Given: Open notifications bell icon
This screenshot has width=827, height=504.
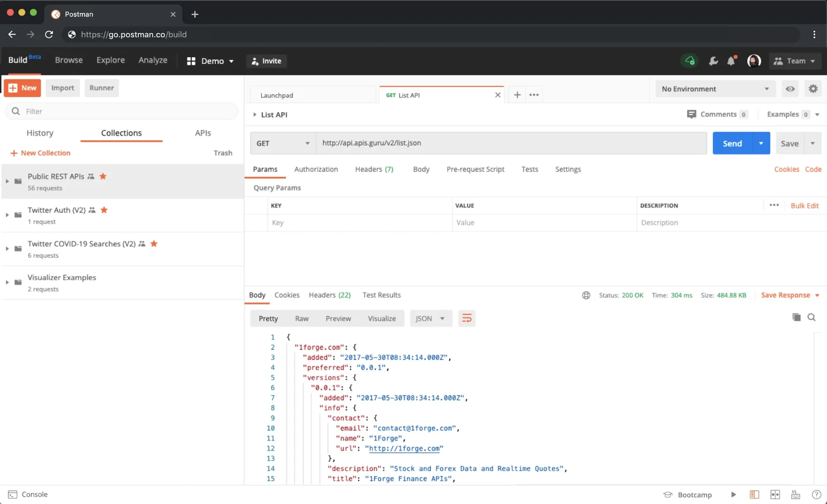Looking at the screenshot, I should (x=731, y=61).
